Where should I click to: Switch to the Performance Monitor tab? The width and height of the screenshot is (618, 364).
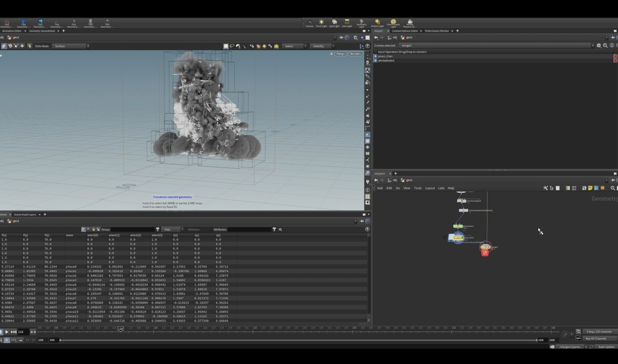[x=437, y=31]
